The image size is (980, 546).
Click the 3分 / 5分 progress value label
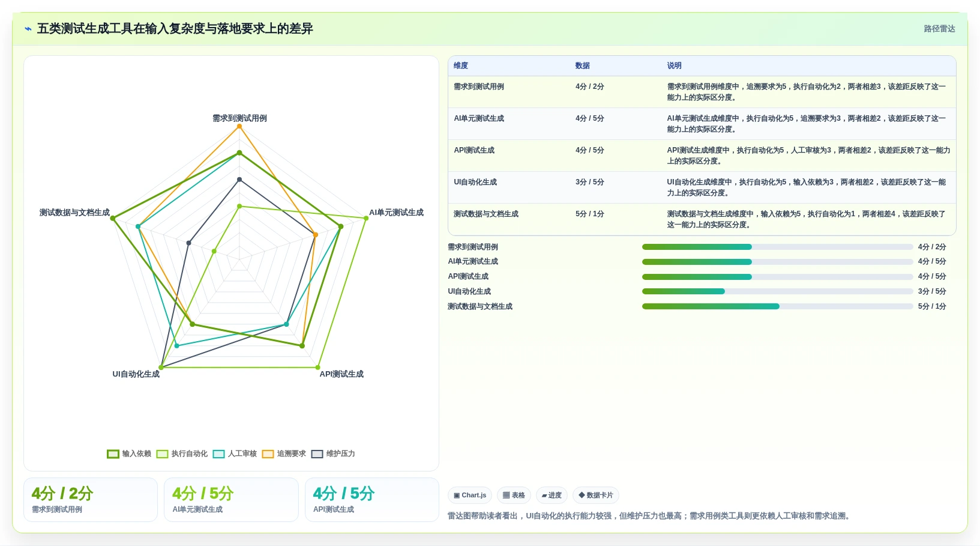point(932,291)
